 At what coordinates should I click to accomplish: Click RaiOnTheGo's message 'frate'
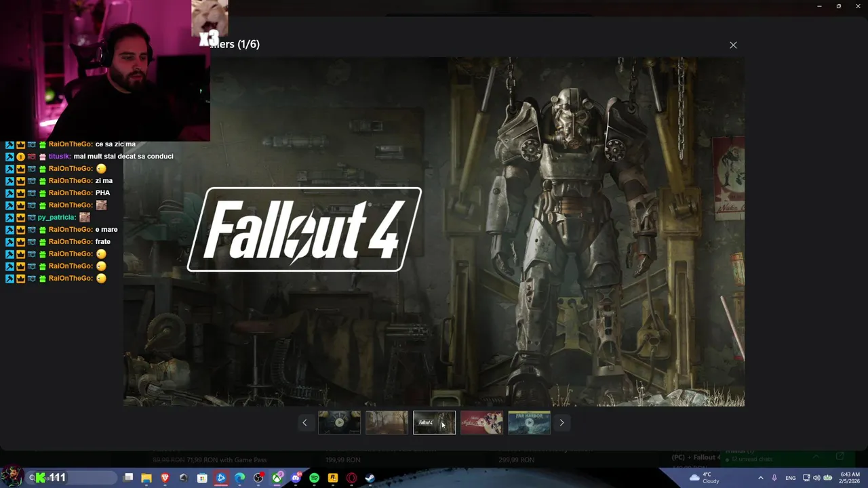click(x=103, y=242)
